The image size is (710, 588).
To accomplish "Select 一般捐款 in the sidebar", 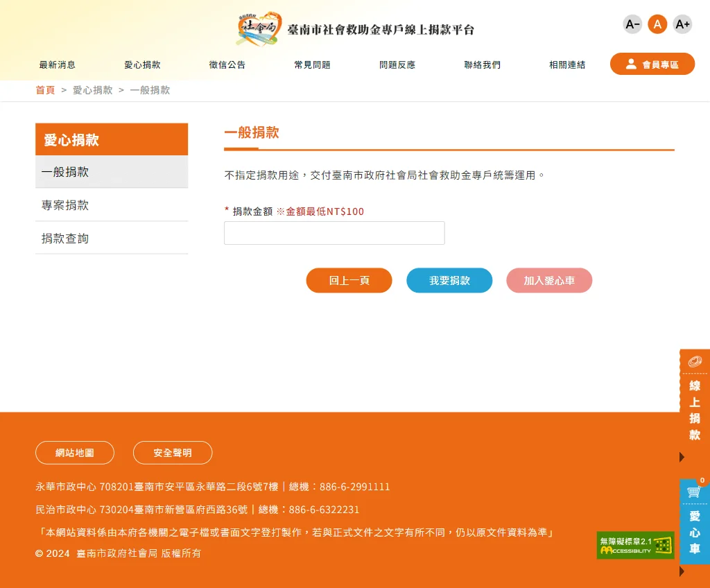I will (112, 172).
